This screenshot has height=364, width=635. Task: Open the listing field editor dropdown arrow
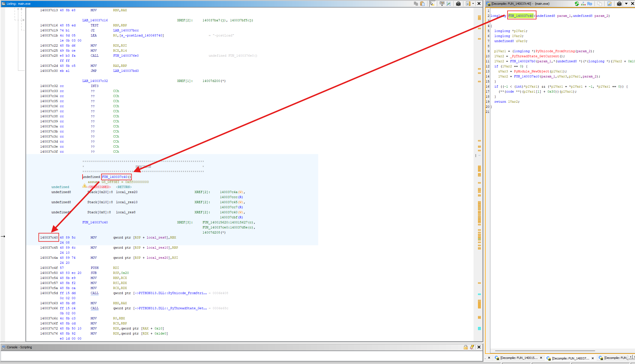point(473,4)
